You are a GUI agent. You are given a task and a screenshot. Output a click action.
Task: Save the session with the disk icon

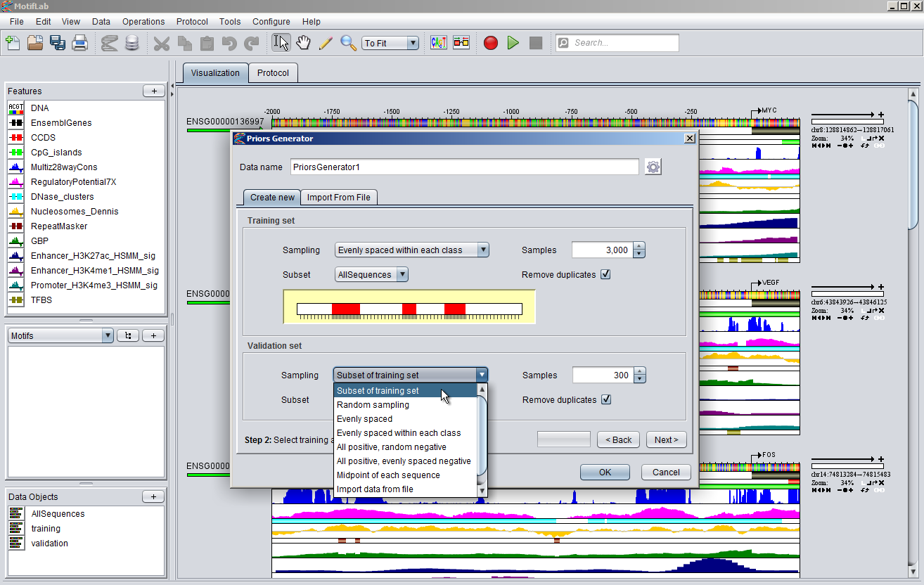point(58,43)
